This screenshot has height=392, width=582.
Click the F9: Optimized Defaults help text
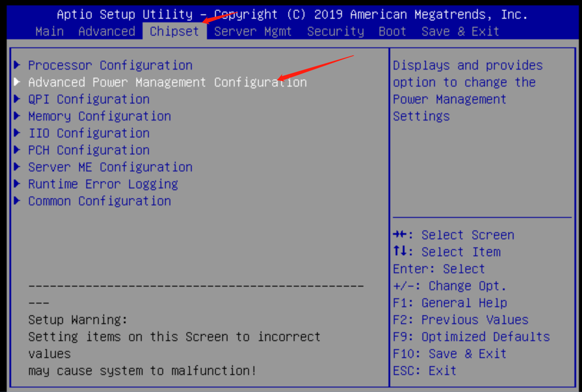[x=471, y=337]
